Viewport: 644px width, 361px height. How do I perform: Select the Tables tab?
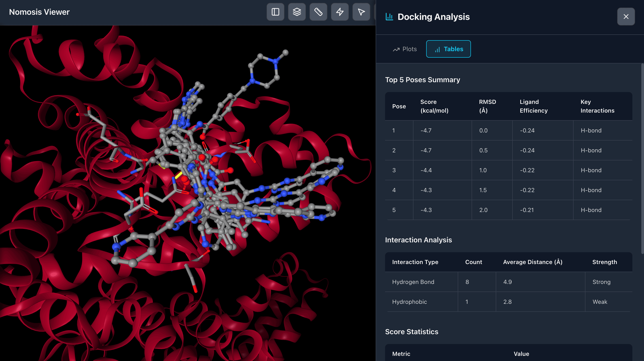[x=448, y=49]
